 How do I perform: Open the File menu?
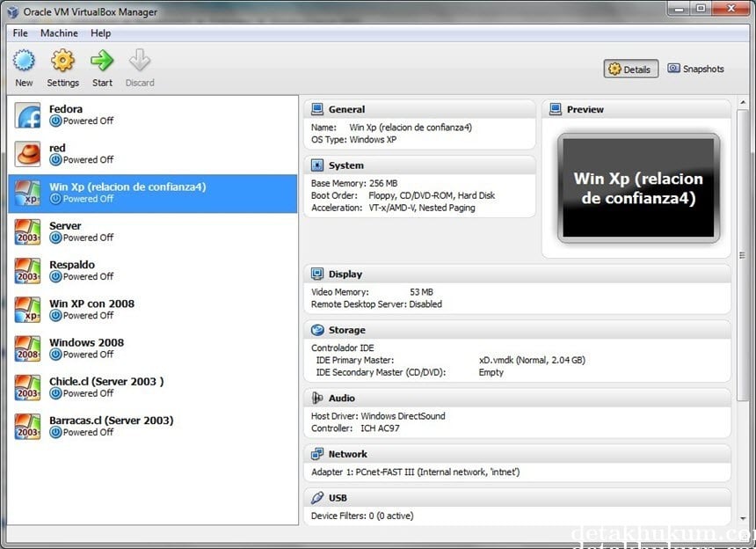[x=20, y=33]
